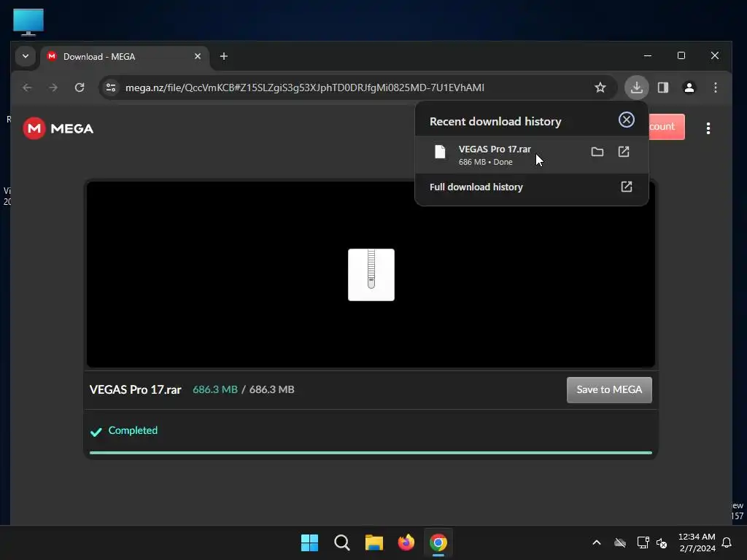Screen dimensions: 747x560
Task: Click the muted volume tray icon
Action: [662, 542]
